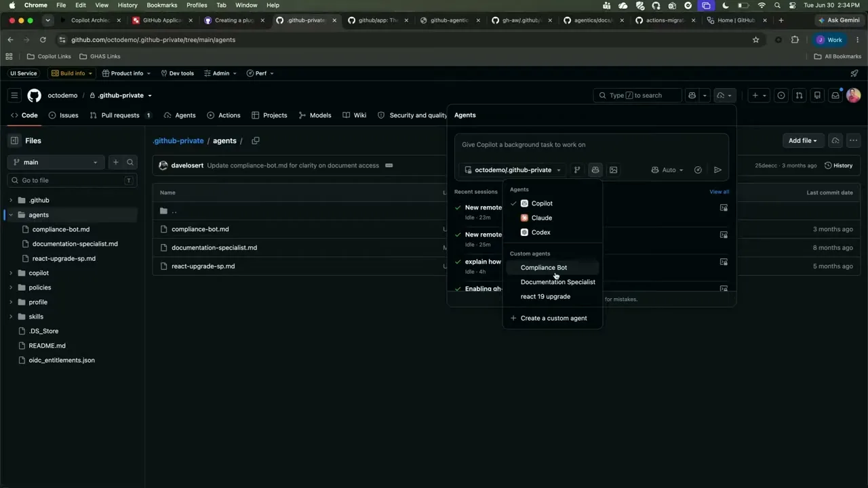Open session icon for first New remote row
This screenshot has width=868, height=488.
[x=724, y=208]
